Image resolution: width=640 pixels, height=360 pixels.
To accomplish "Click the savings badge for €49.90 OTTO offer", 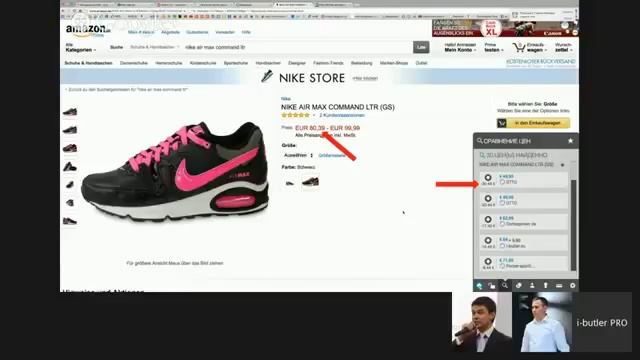I will tap(488, 180).
